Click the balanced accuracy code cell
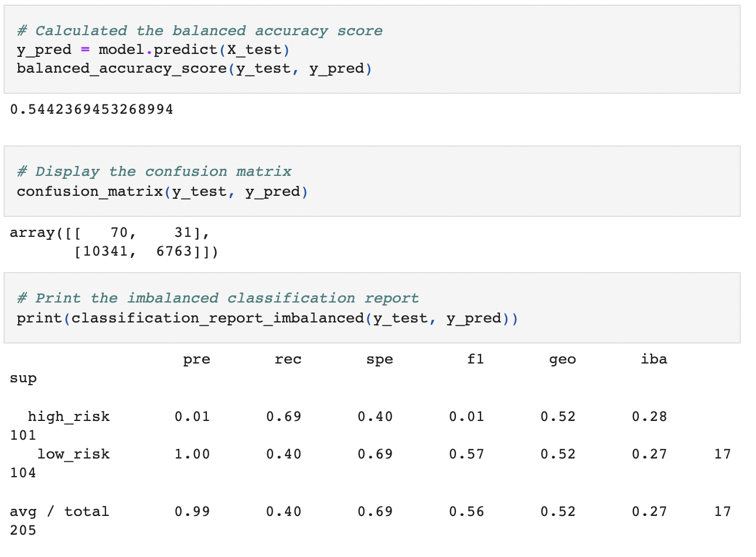Image resolution: width=756 pixels, height=557 pixels. [x=375, y=50]
